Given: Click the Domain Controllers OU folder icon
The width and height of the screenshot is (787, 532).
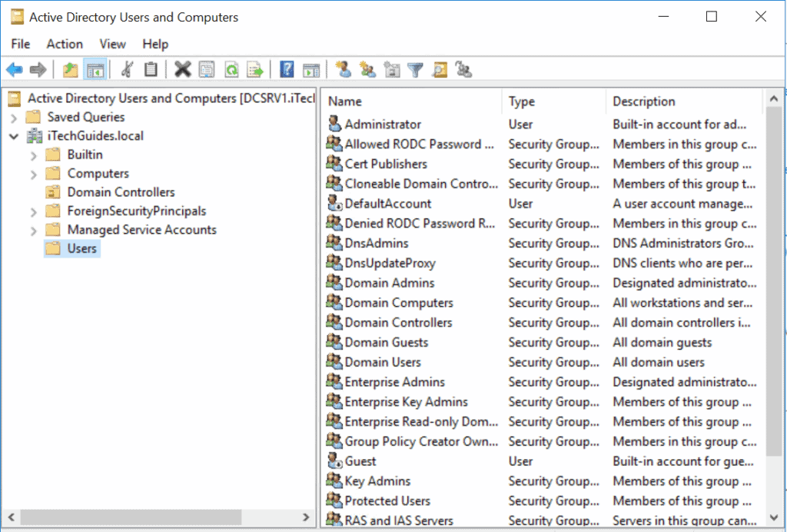Looking at the screenshot, I should [x=53, y=191].
